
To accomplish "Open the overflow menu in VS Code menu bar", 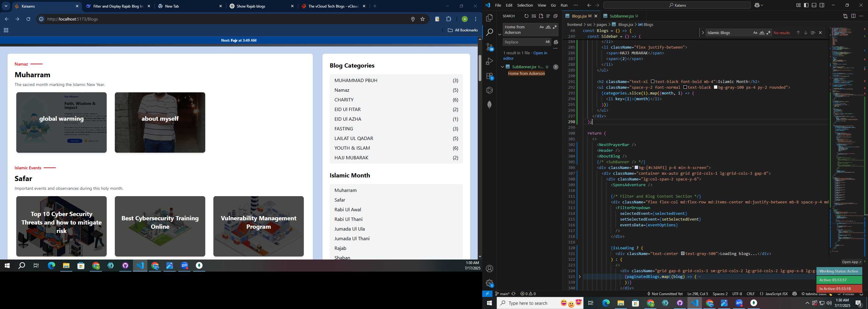I will [575, 5].
